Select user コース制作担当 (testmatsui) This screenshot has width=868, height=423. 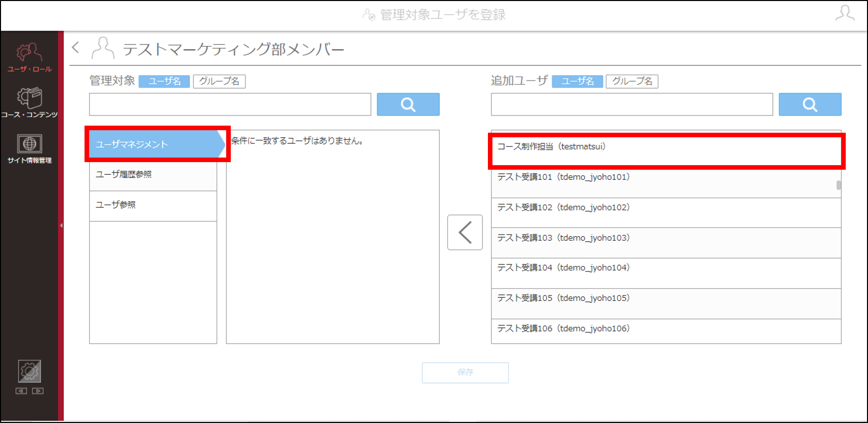click(666, 150)
